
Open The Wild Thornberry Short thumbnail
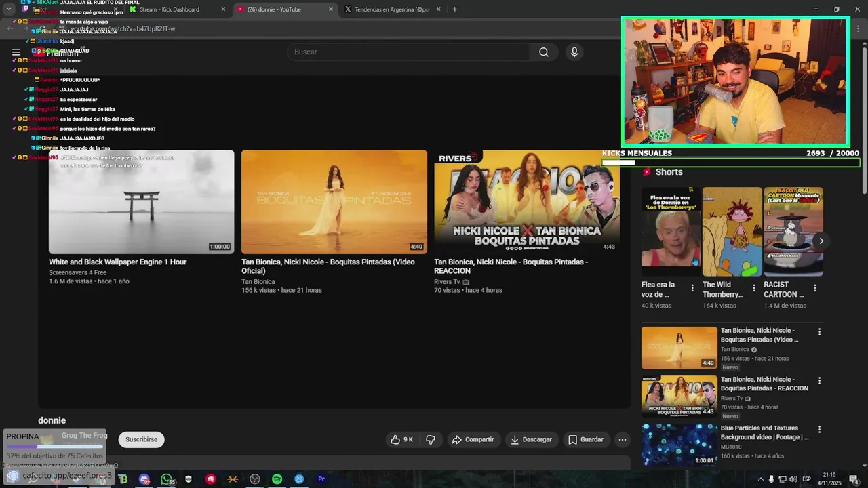tap(732, 231)
